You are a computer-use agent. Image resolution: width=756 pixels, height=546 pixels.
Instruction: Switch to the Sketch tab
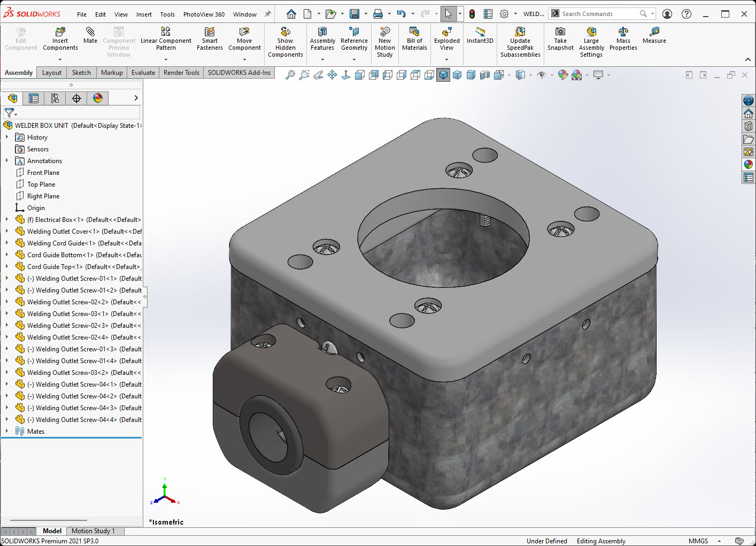coord(81,73)
